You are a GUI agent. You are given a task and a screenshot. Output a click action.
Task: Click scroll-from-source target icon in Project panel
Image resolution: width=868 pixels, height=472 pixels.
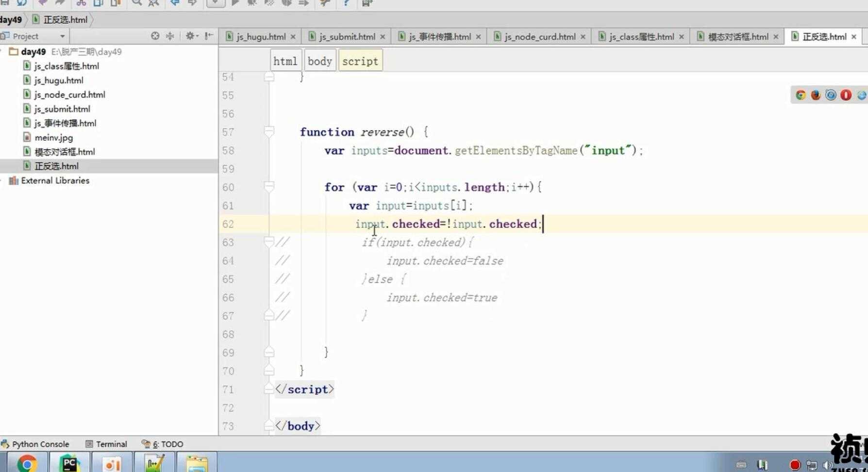click(x=155, y=36)
